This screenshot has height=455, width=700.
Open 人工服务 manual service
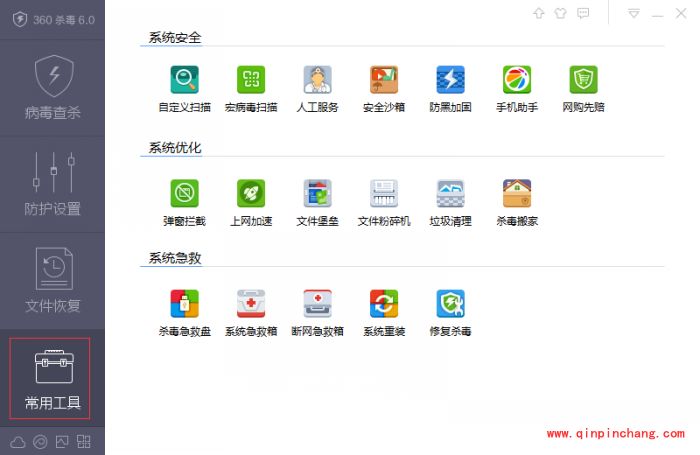(x=317, y=88)
